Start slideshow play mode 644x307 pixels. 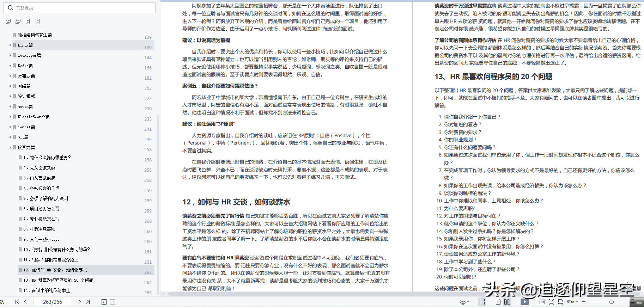click(525, 302)
